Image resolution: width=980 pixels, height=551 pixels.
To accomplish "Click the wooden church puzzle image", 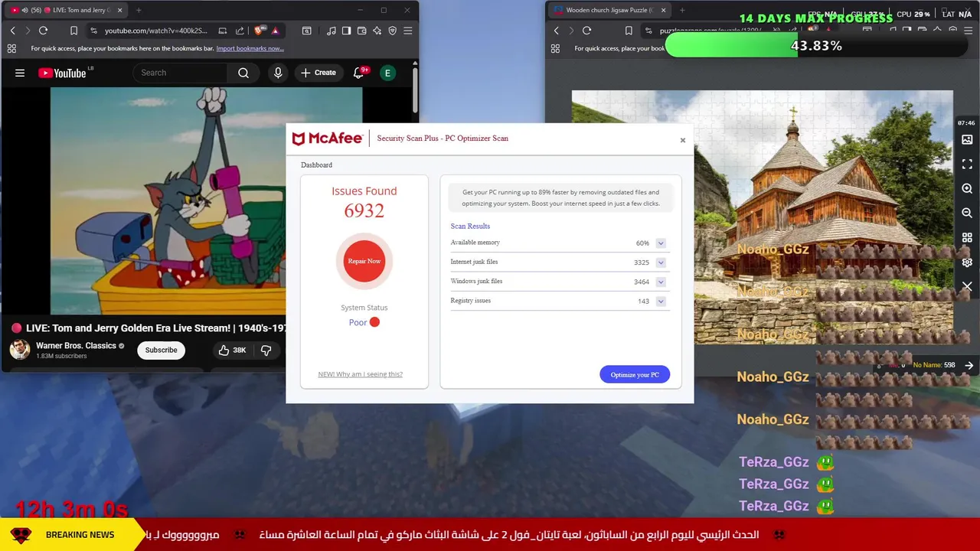I will click(x=762, y=217).
